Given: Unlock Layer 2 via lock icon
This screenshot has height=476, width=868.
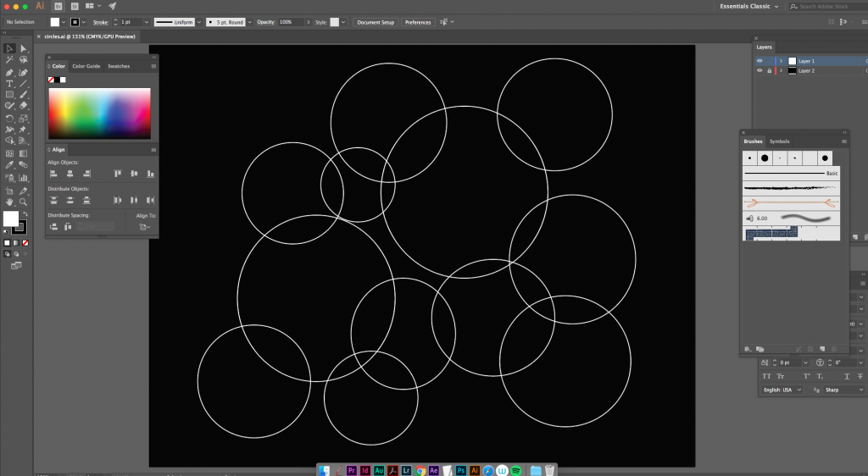Looking at the screenshot, I should coord(769,71).
